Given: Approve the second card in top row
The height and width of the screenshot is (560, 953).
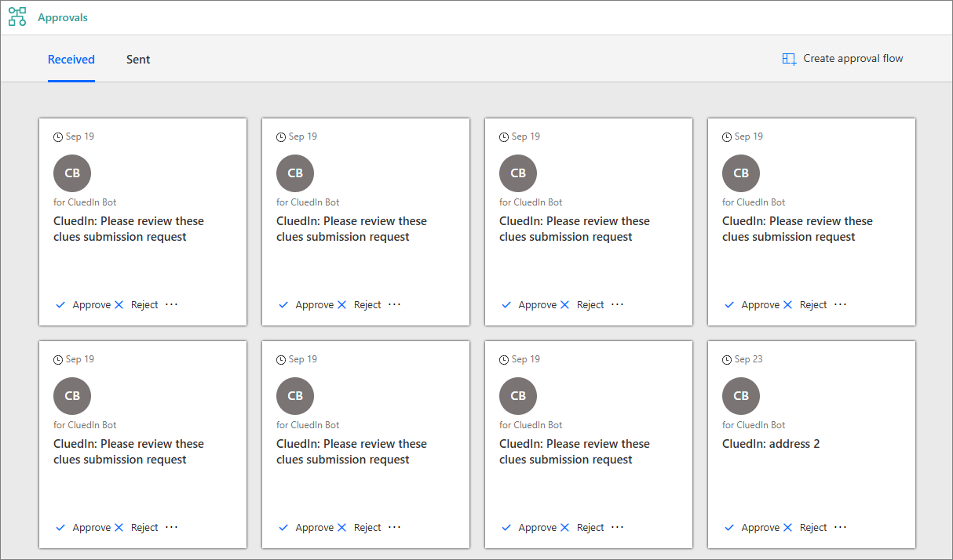Looking at the screenshot, I should (306, 305).
